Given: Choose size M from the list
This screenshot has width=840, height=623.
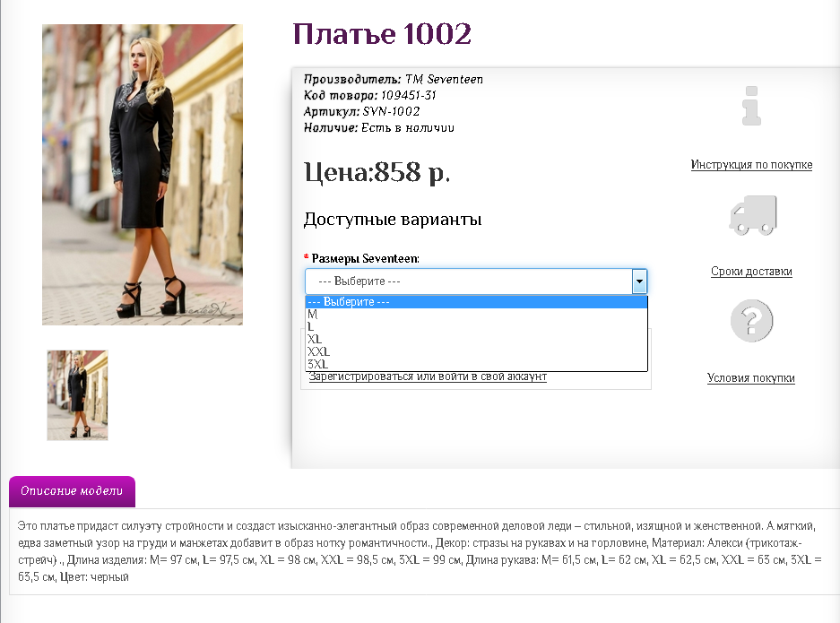Looking at the screenshot, I should (313, 315).
